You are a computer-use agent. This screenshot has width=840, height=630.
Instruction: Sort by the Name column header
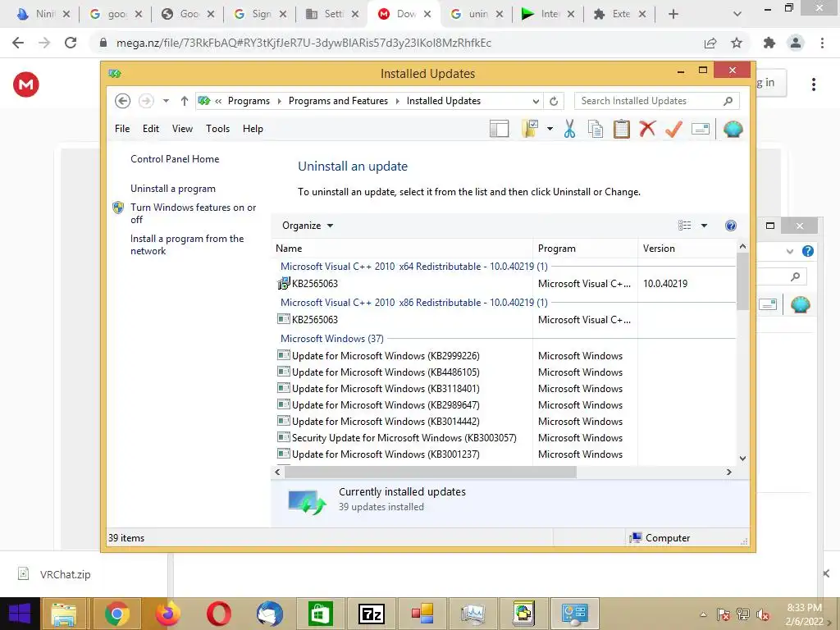(x=402, y=249)
